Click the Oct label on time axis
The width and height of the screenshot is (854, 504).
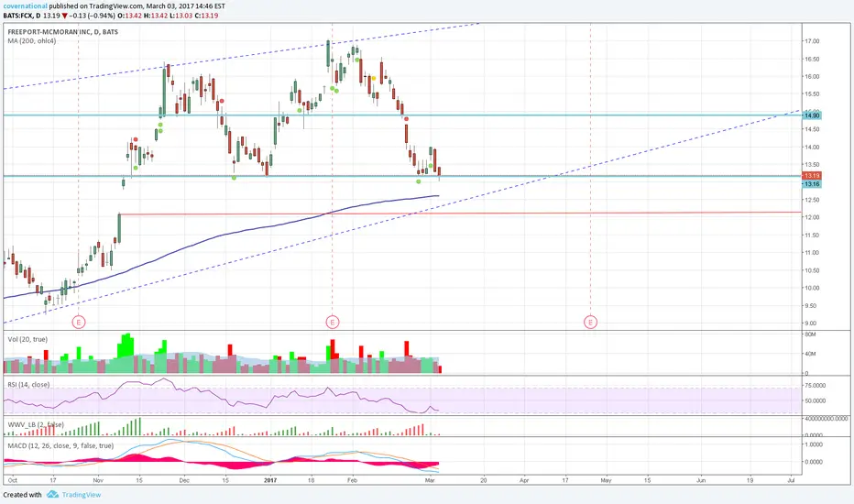(x=13, y=480)
